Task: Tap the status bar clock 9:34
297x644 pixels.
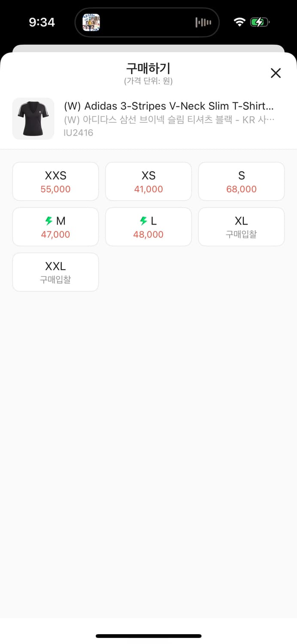Action: (x=42, y=22)
